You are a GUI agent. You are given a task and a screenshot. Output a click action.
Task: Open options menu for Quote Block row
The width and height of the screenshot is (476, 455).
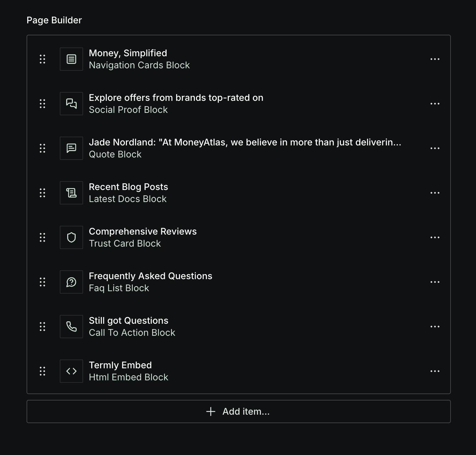click(x=435, y=148)
